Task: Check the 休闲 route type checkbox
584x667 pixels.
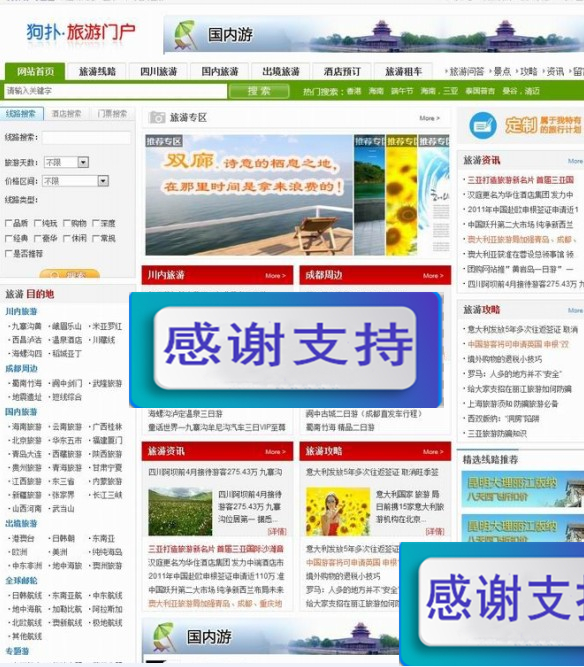Action: (x=66, y=239)
